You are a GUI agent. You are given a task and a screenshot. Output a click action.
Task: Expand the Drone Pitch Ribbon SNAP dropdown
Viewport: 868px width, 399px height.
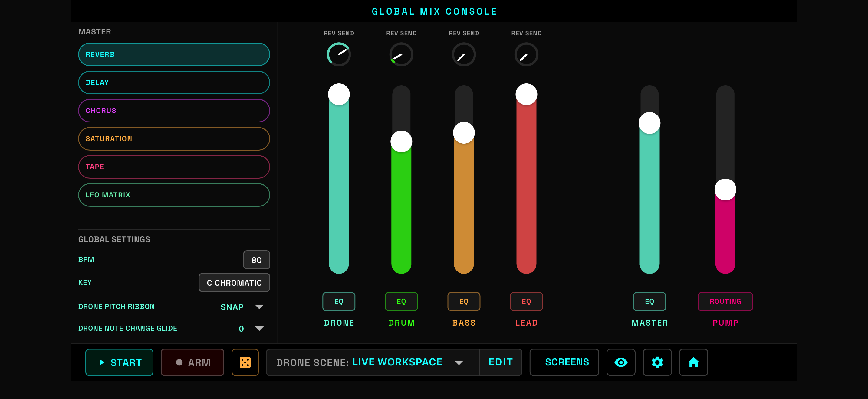tap(259, 307)
